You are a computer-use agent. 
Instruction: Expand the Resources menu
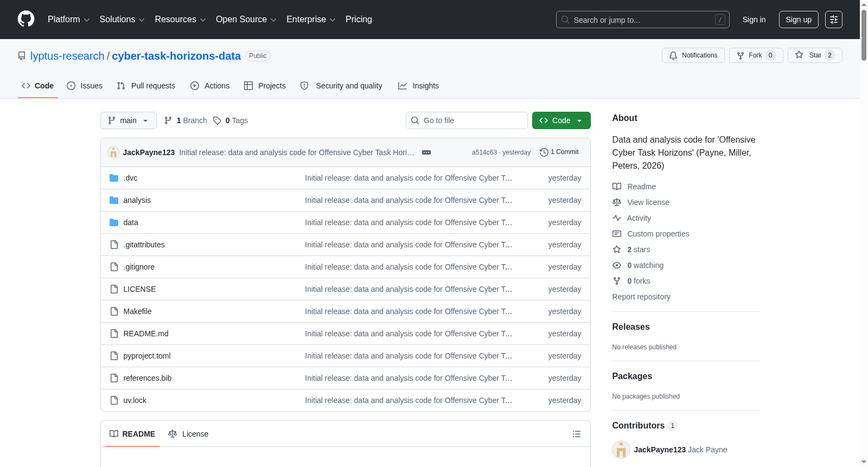click(180, 20)
